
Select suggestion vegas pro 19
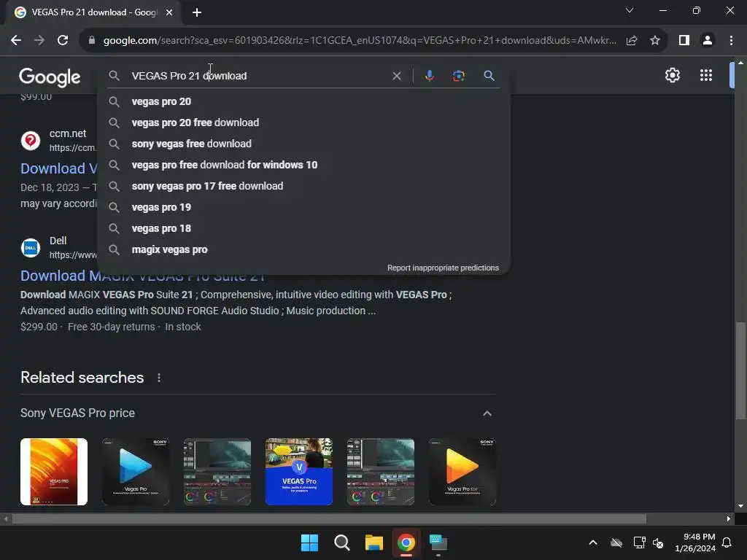tap(303, 207)
